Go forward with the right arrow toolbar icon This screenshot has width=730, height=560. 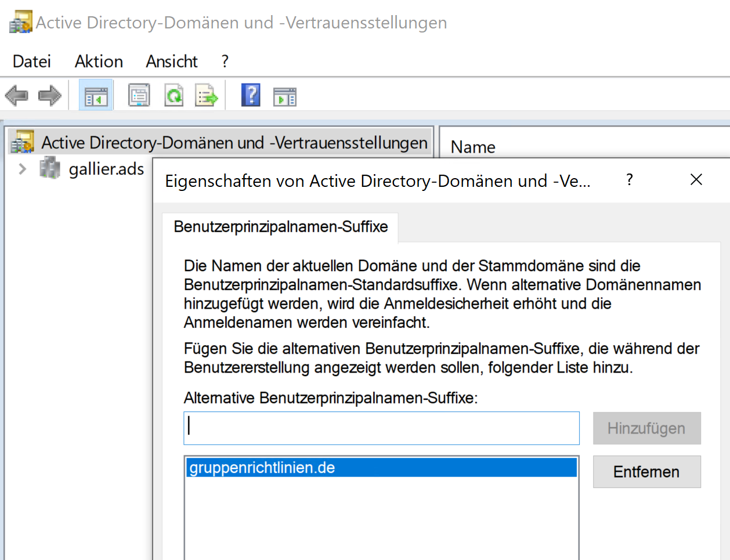point(50,96)
